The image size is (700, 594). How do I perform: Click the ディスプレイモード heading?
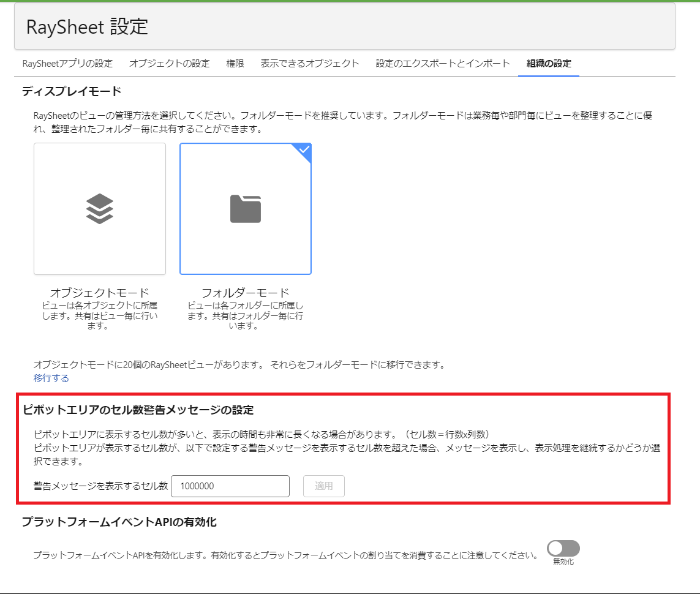[72, 91]
